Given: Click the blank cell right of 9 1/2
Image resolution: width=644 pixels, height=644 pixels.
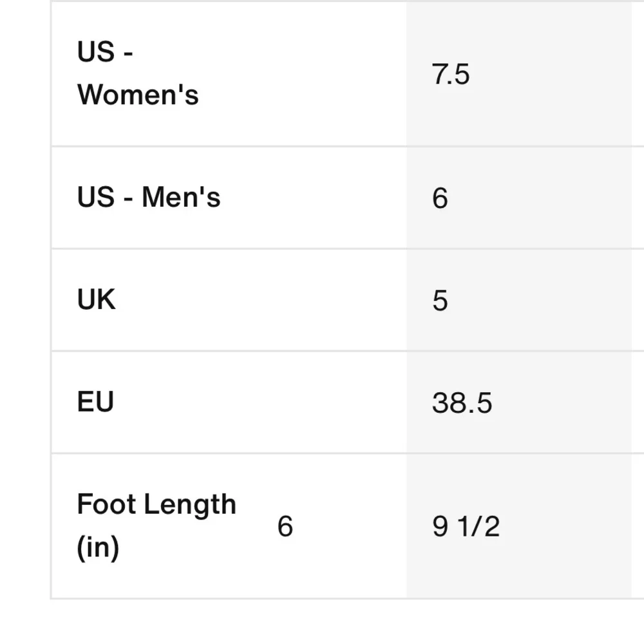Looking at the screenshot, I should point(637,527).
